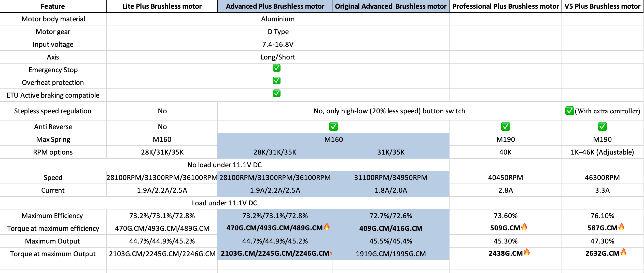The image size is (644, 273).
Task: Click the Load under 11.1V DC heading
Action: (x=225, y=203)
